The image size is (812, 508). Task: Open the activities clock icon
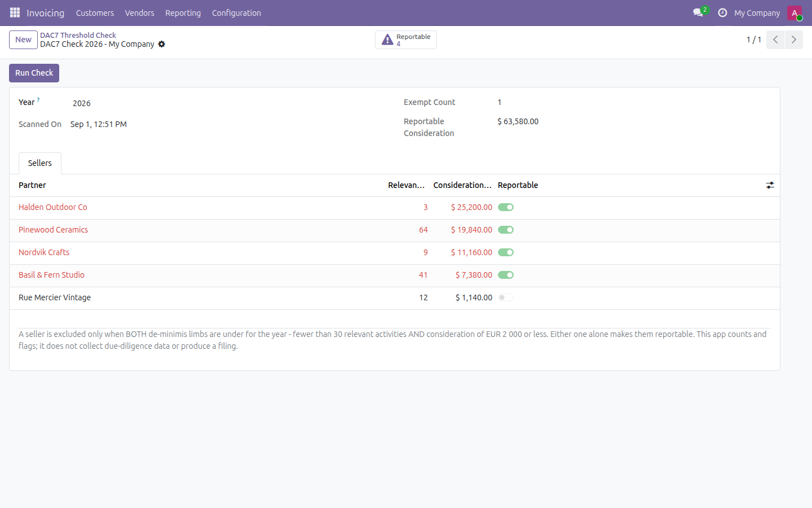(x=722, y=12)
